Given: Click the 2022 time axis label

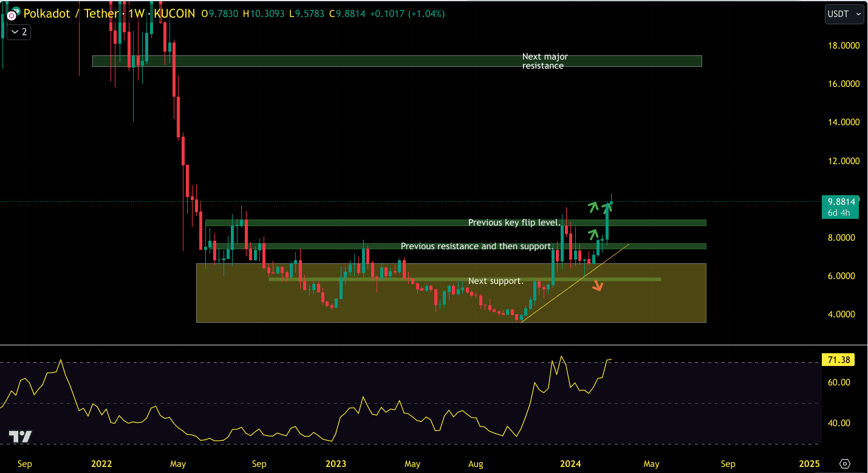Looking at the screenshot, I should point(101,464).
